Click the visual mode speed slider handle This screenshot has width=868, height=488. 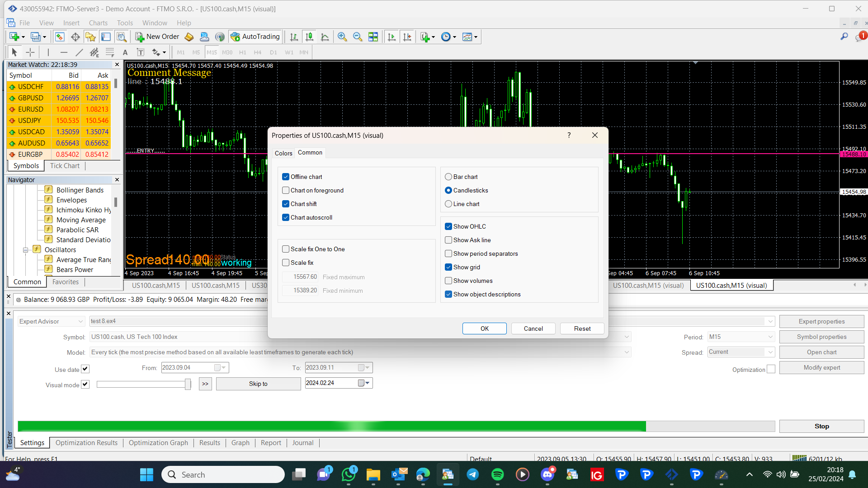[188, 385]
